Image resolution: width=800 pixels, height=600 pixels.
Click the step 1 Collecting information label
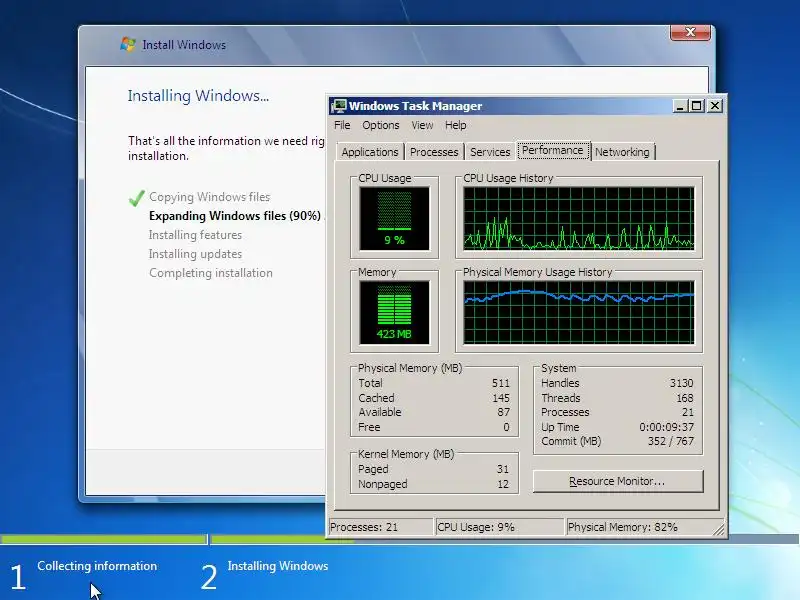click(97, 566)
